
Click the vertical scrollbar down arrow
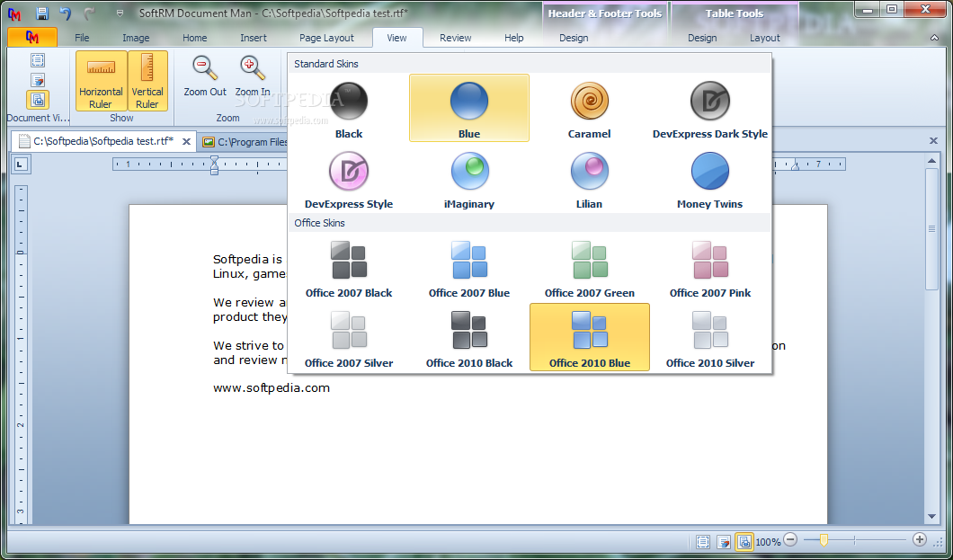click(x=931, y=517)
